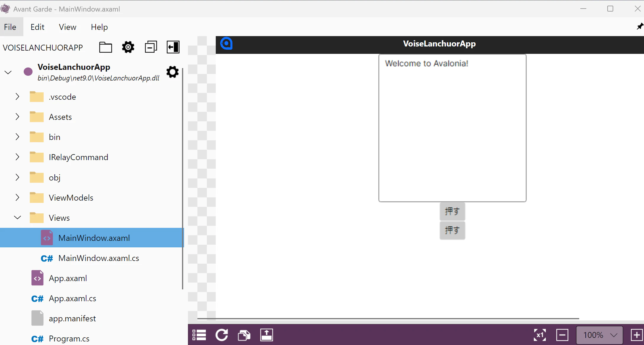
Task: Reload the preview with refresh icon
Action: 222,335
